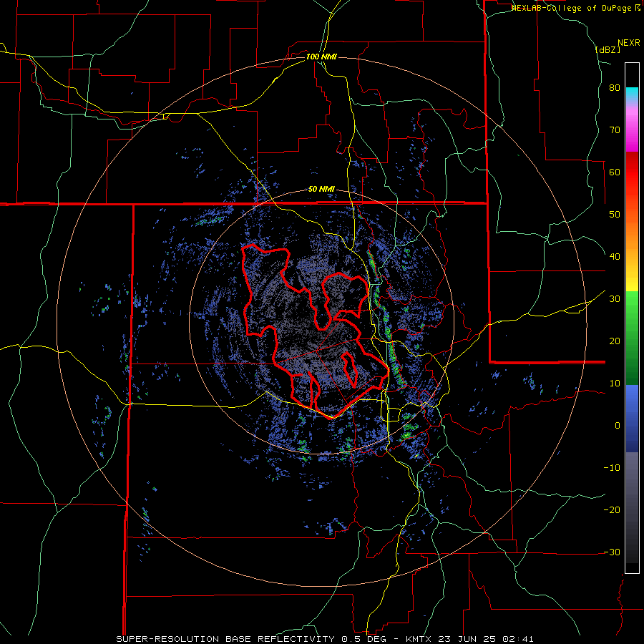Click the -20 value on dBZ scale
The width and height of the screenshot is (644, 644).
point(612,510)
